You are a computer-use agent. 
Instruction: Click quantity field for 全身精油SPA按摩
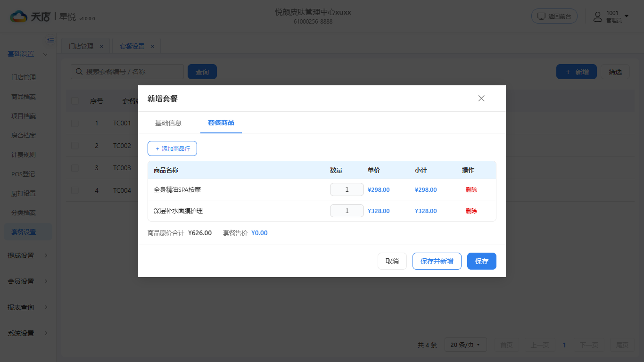(347, 189)
